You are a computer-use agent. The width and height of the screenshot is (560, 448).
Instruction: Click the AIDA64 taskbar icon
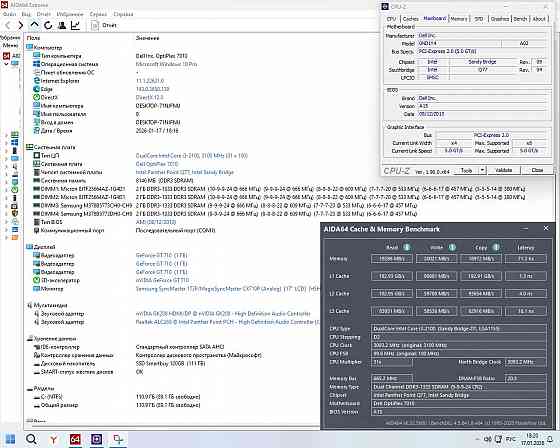(x=75, y=439)
